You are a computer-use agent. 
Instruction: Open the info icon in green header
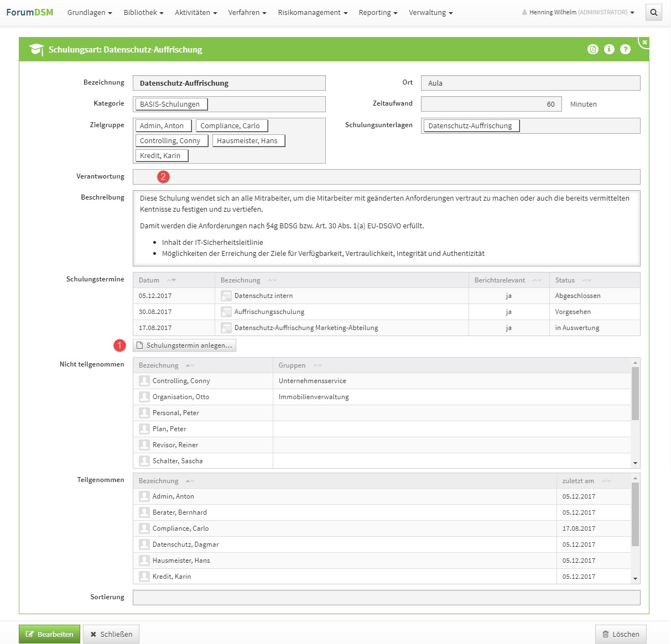tap(609, 49)
